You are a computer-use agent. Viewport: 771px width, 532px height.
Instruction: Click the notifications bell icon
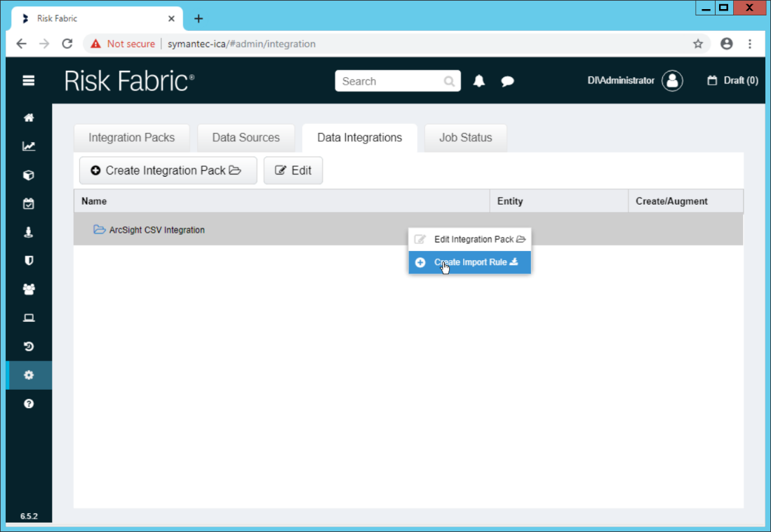[479, 81]
